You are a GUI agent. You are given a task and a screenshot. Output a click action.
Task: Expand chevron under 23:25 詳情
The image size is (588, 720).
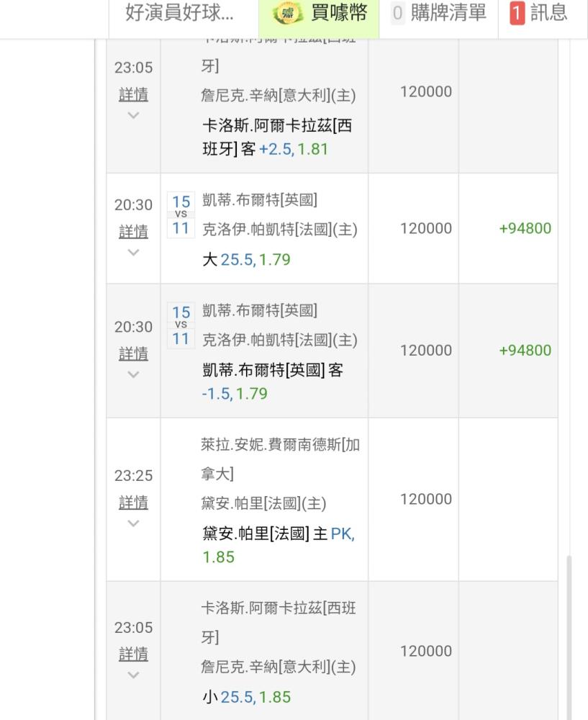click(134, 523)
